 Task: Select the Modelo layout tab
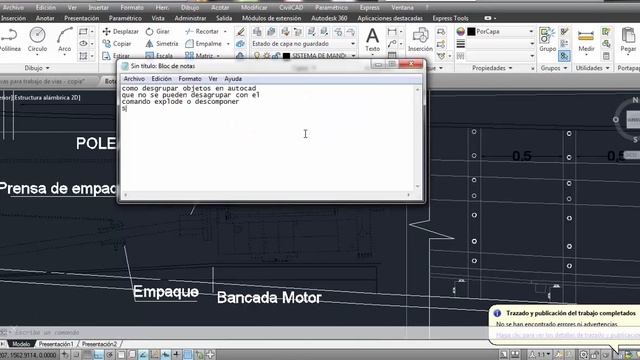[x=21, y=344]
